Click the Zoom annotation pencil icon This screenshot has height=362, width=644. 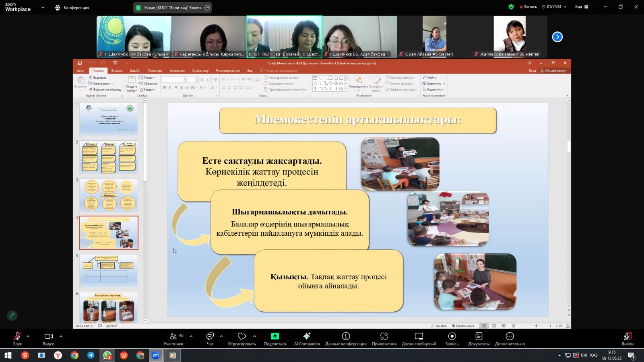[12, 316]
